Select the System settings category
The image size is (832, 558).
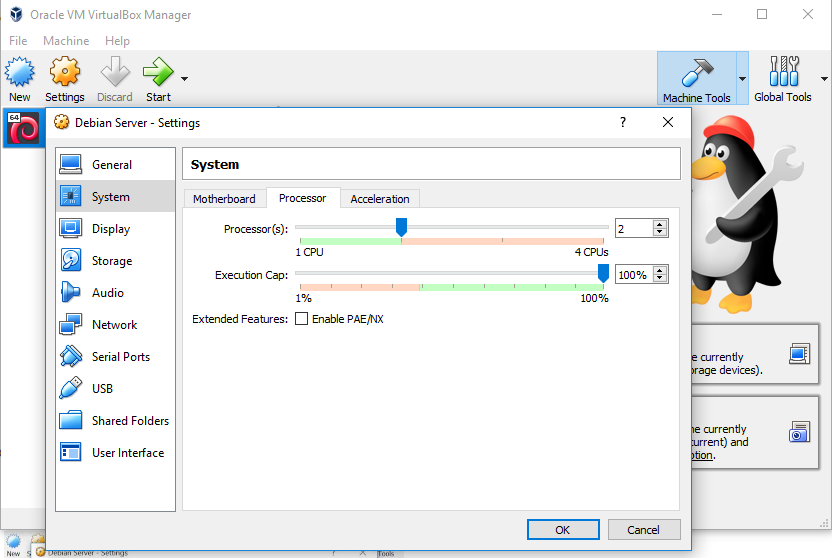click(x=115, y=196)
